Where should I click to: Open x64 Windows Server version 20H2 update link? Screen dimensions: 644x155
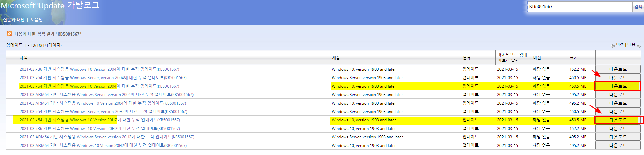(x=103, y=111)
